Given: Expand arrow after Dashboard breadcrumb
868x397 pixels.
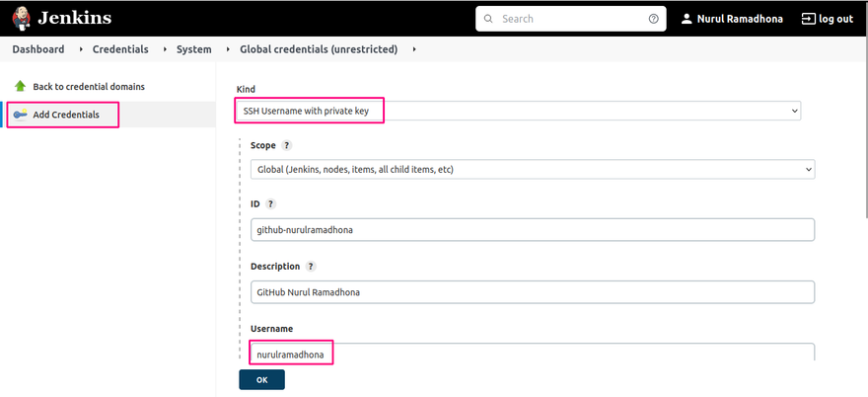Looking at the screenshot, I should click(81, 49).
